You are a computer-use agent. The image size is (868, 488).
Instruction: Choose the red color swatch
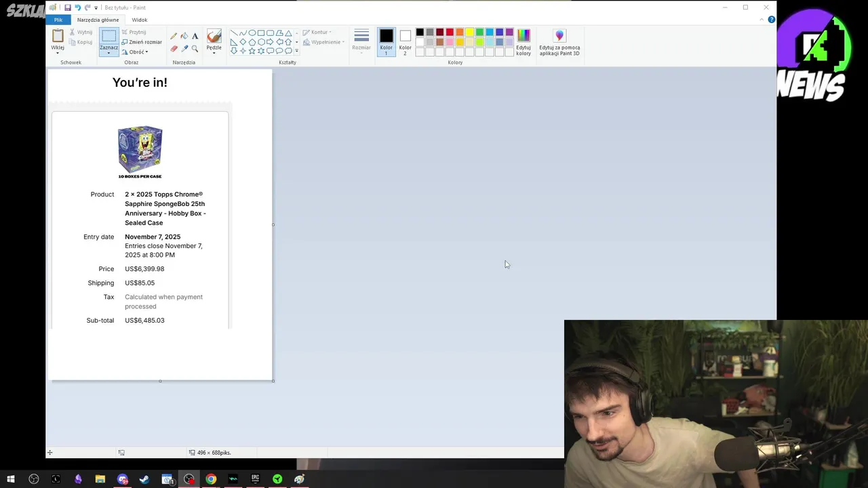450,32
